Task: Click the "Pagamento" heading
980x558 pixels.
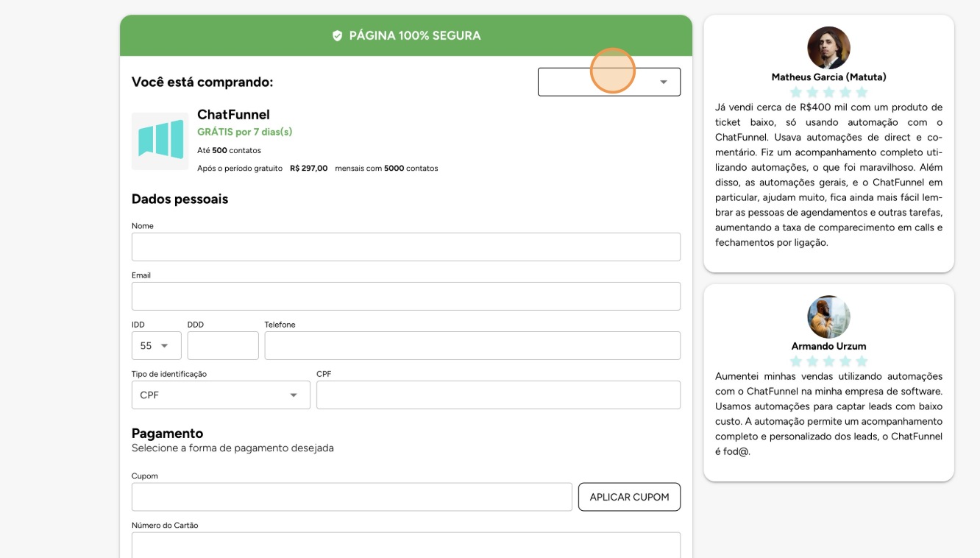Action: [167, 433]
